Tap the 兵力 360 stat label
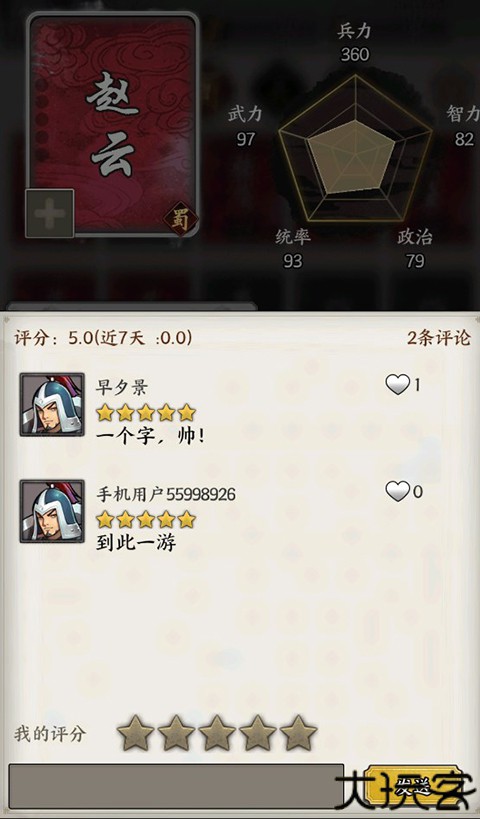The width and height of the screenshot is (480, 819). coord(355,42)
